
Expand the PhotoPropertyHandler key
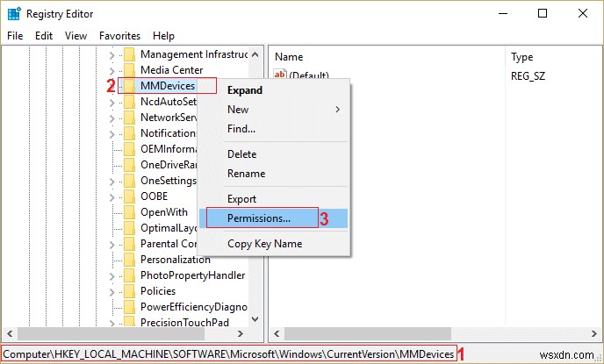point(111,276)
